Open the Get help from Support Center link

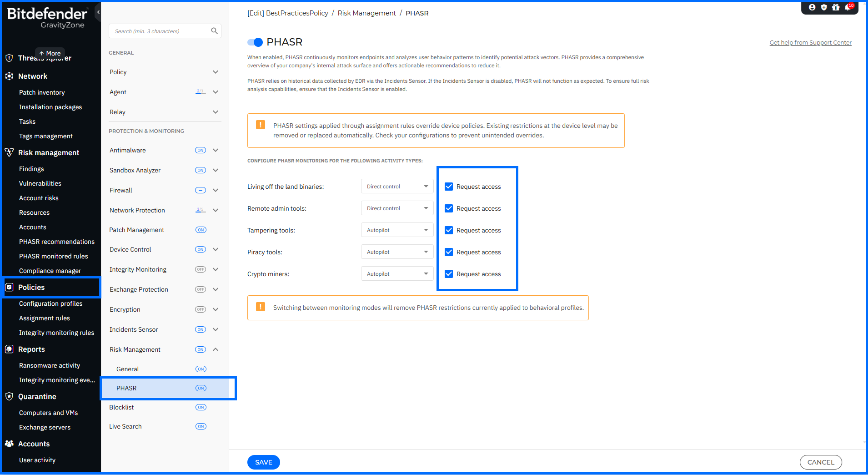(x=810, y=42)
